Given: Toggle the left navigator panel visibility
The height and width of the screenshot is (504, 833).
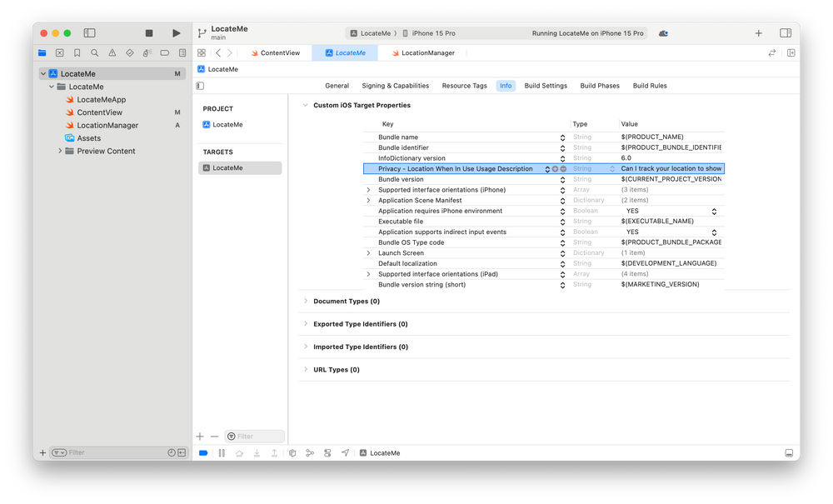Looking at the screenshot, I should coord(89,32).
